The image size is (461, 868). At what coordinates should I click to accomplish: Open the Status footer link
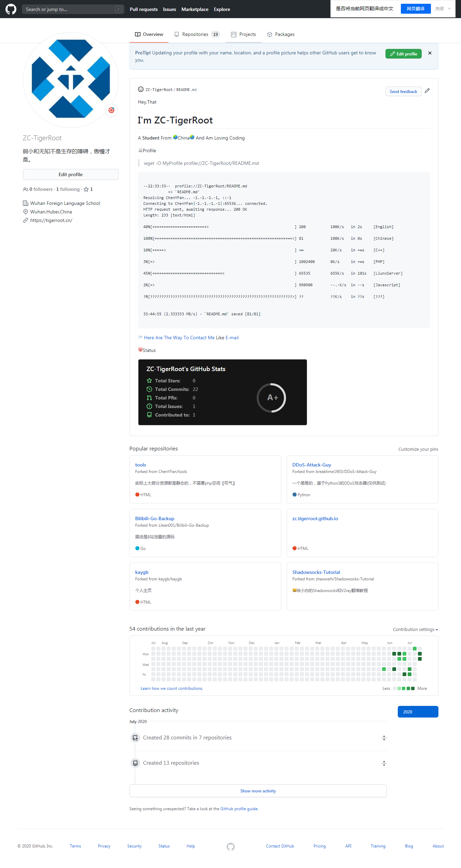pos(164,846)
